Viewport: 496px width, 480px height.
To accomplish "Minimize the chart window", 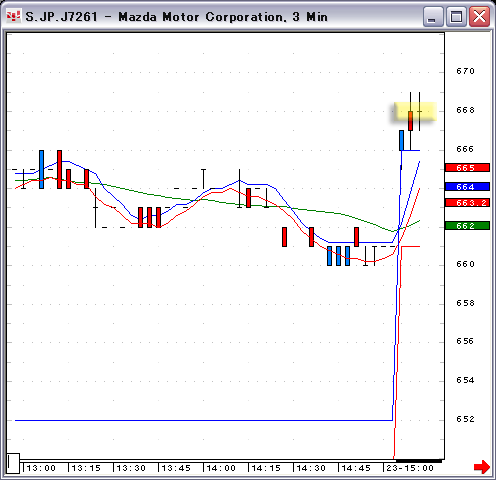I will tap(433, 16).
